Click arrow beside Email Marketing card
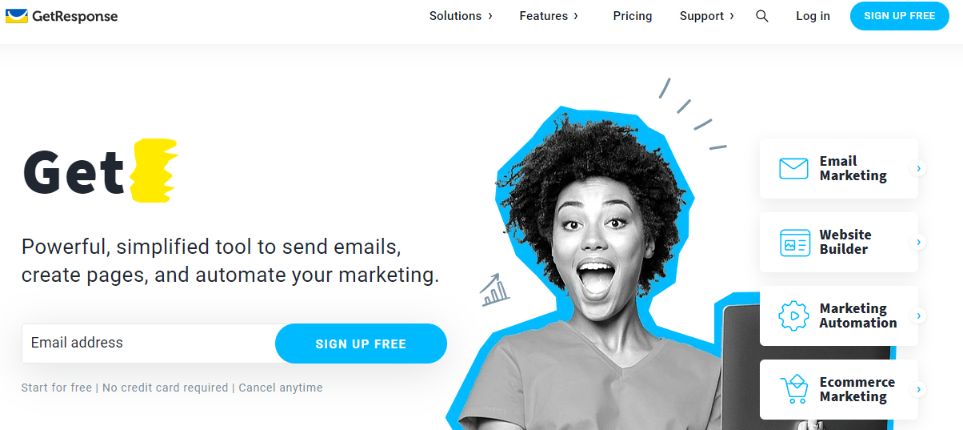 coord(918,168)
